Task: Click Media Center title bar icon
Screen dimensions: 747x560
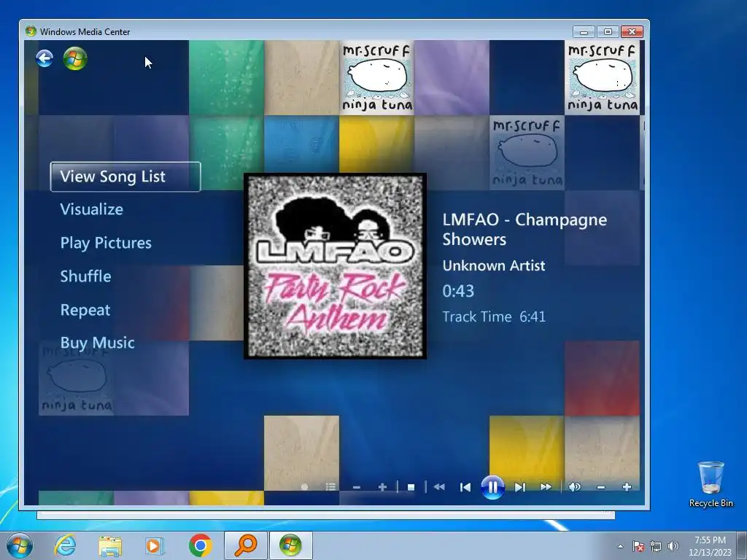Action: (x=31, y=31)
